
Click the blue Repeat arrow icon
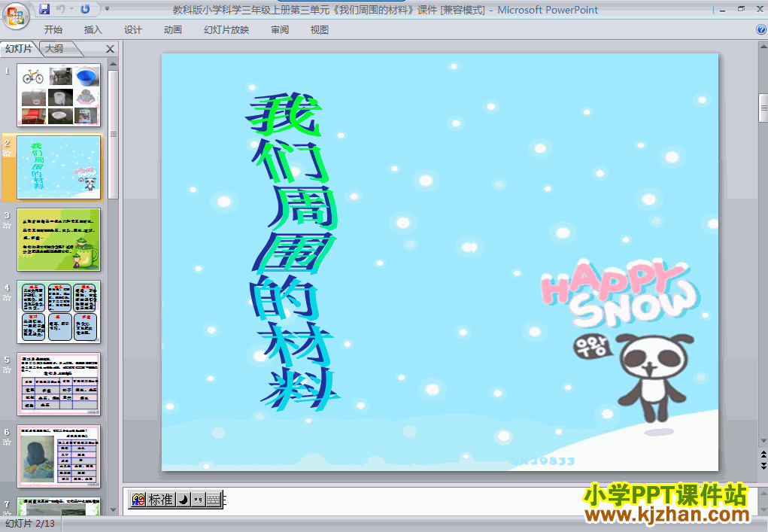tap(85, 9)
